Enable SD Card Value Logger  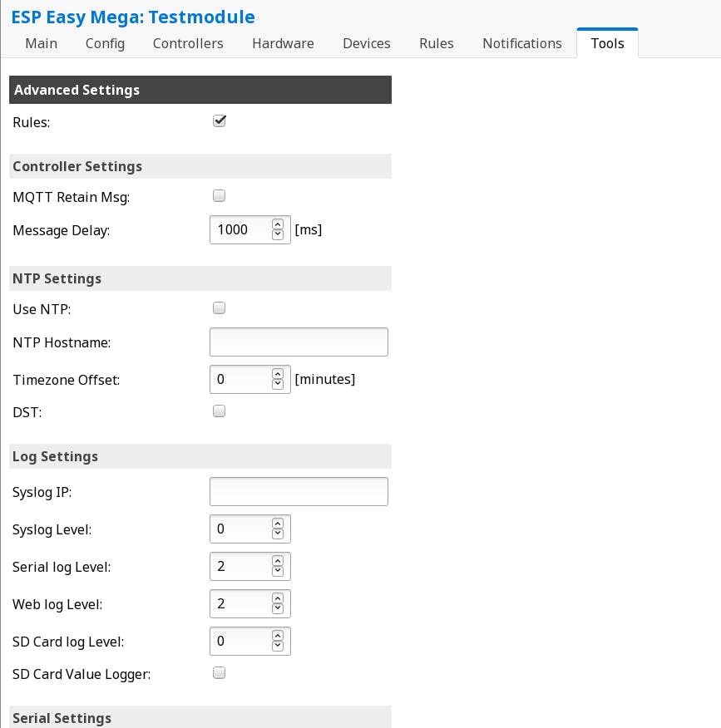click(220, 672)
